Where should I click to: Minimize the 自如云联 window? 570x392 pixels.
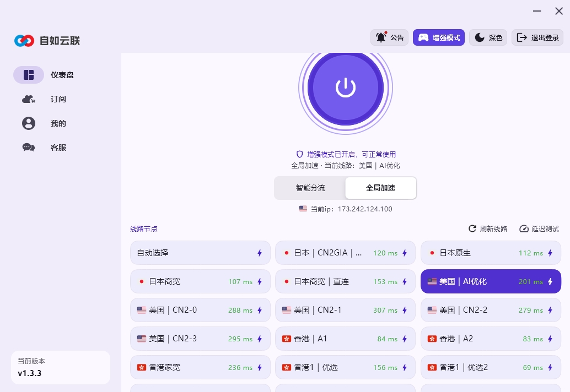537,11
